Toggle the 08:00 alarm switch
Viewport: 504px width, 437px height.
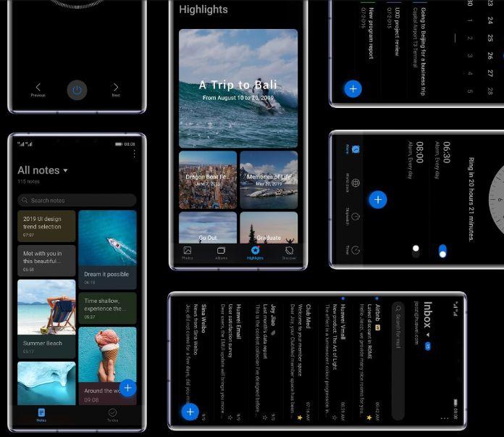coord(416,251)
